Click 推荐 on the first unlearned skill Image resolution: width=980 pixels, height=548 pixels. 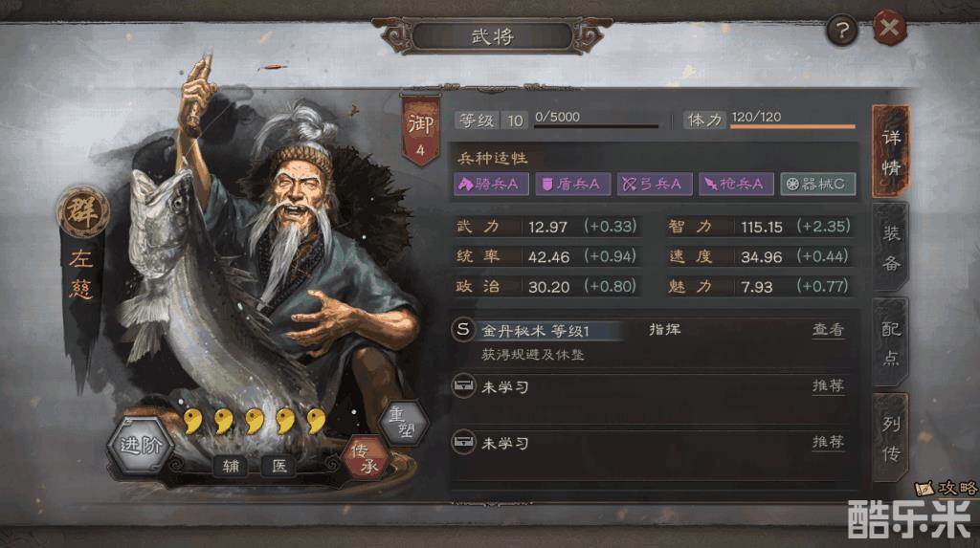click(x=828, y=385)
